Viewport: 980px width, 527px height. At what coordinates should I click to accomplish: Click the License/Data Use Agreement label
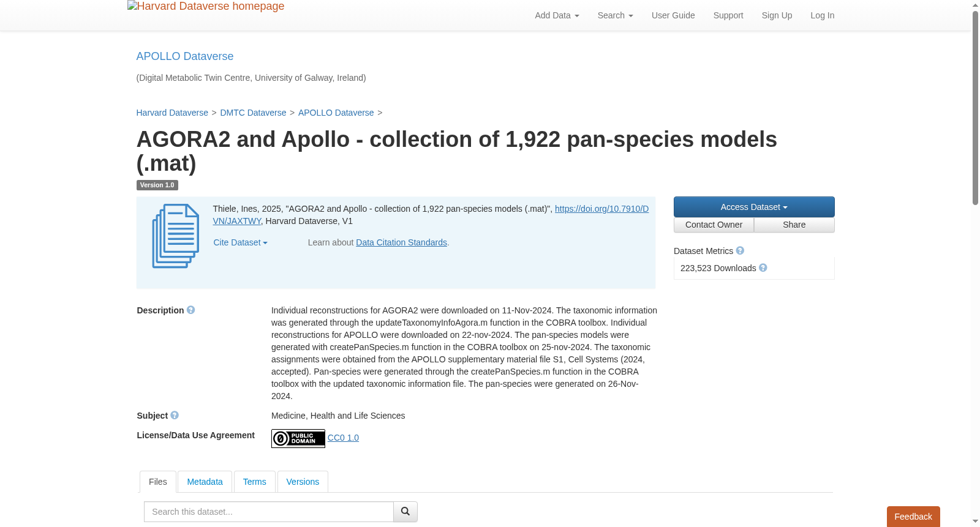click(x=195, y=435)
